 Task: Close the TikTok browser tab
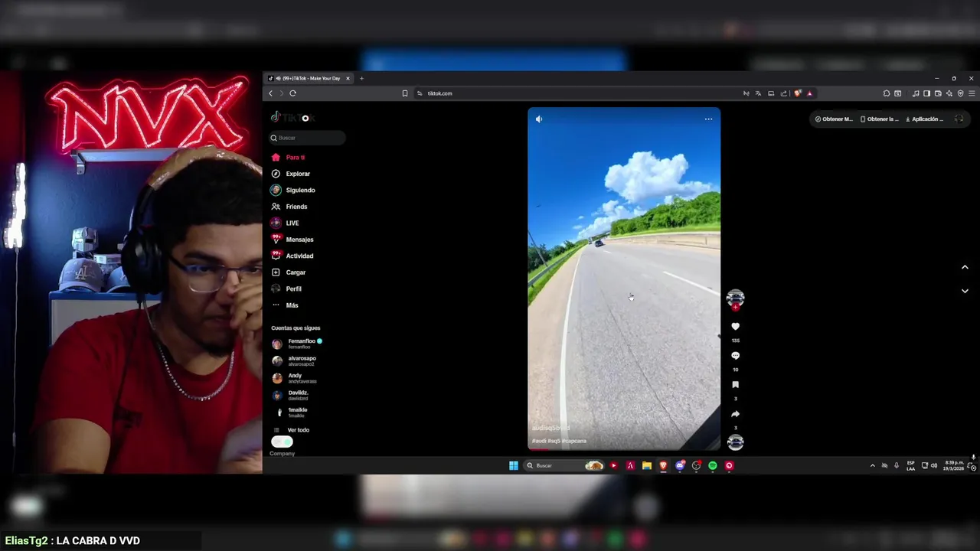pyautogui.click(x=348, y=78)
